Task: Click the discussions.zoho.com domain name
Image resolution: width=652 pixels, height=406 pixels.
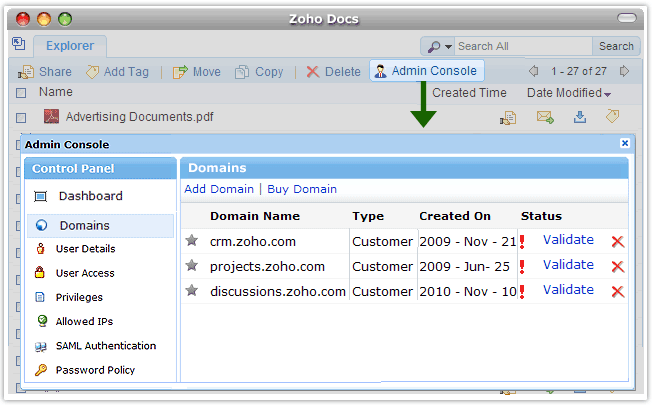Action: [x=278, y=292]
